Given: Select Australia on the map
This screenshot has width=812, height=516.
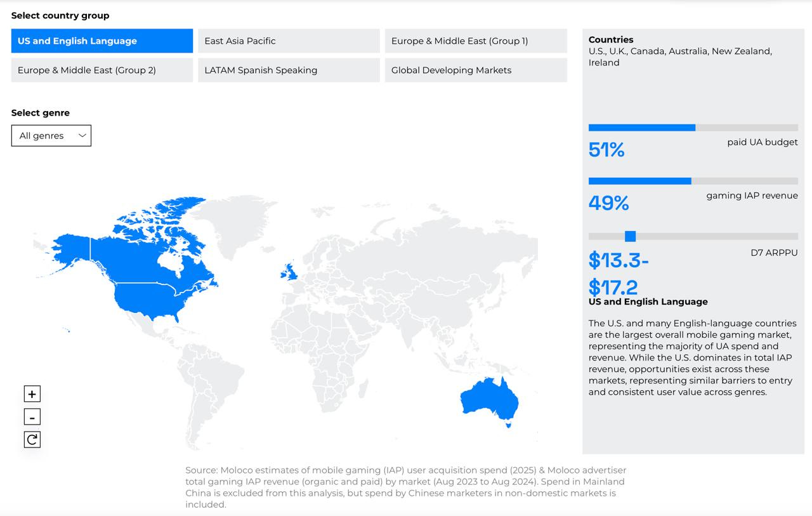Looking at the screenshot, I should pyautogui.click(x=487, y=400).
